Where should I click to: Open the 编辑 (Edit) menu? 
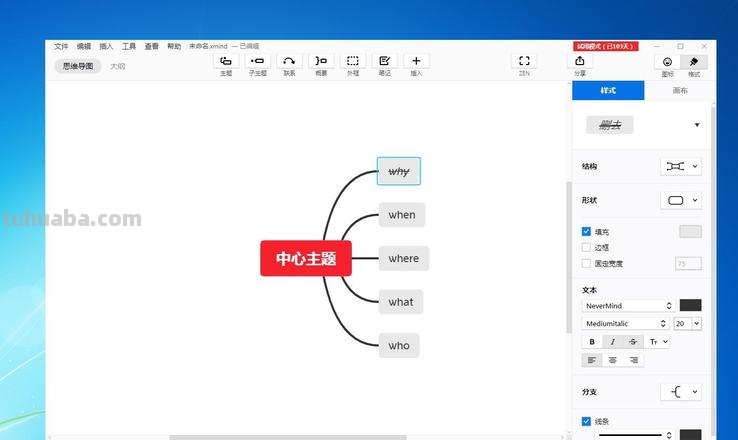click(84, 46)
